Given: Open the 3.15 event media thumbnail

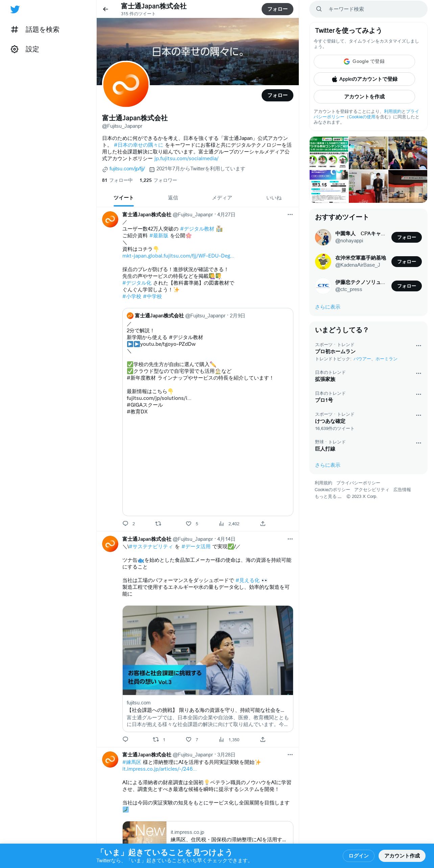Looking at the screenshot, I should click(x=329, y=186).
